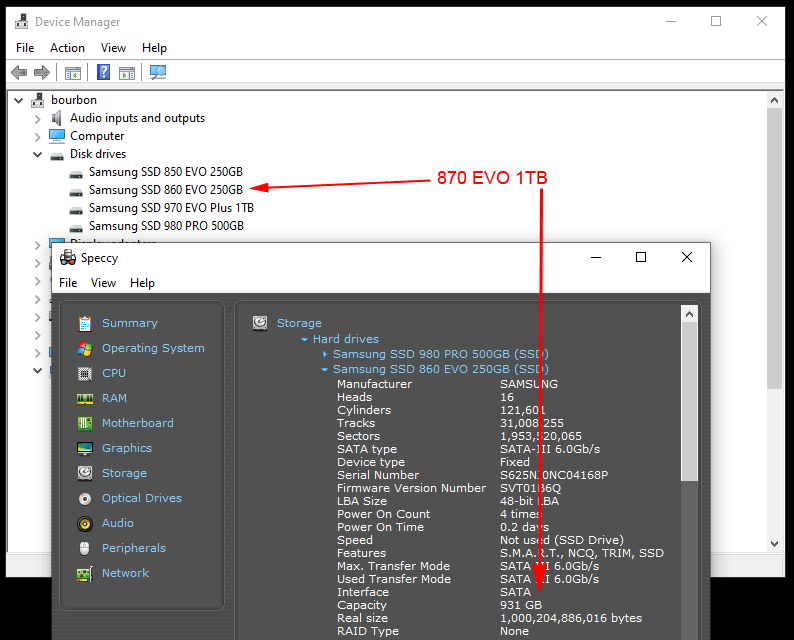Click Optical Drives disc icon in Speccy
Screen dimensions: 794x640
point(85,499)
